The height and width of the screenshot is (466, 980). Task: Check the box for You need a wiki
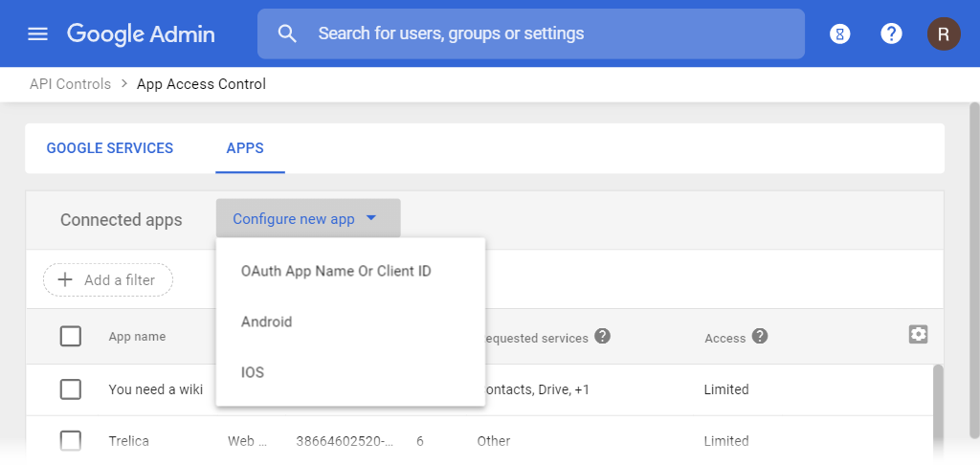[71, 389]
